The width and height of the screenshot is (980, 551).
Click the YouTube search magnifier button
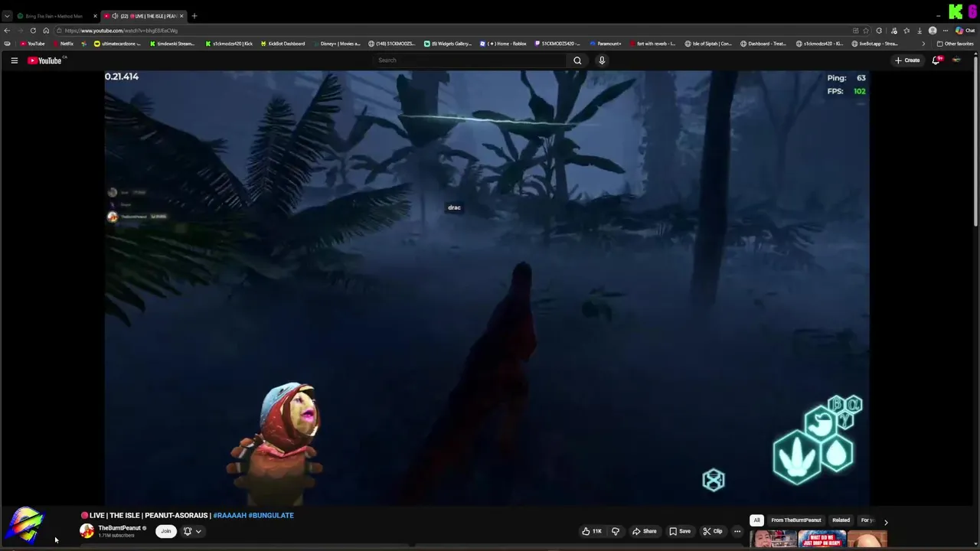[577, 60]
